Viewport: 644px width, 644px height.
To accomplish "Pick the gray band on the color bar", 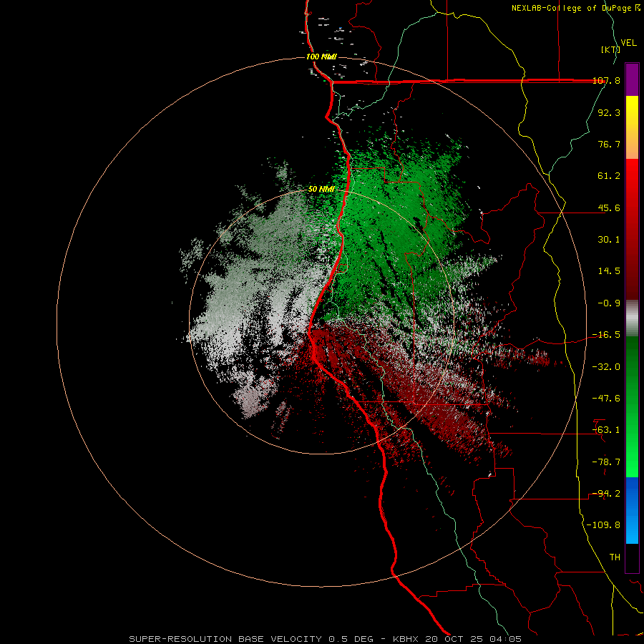I will tap(632, 318).
